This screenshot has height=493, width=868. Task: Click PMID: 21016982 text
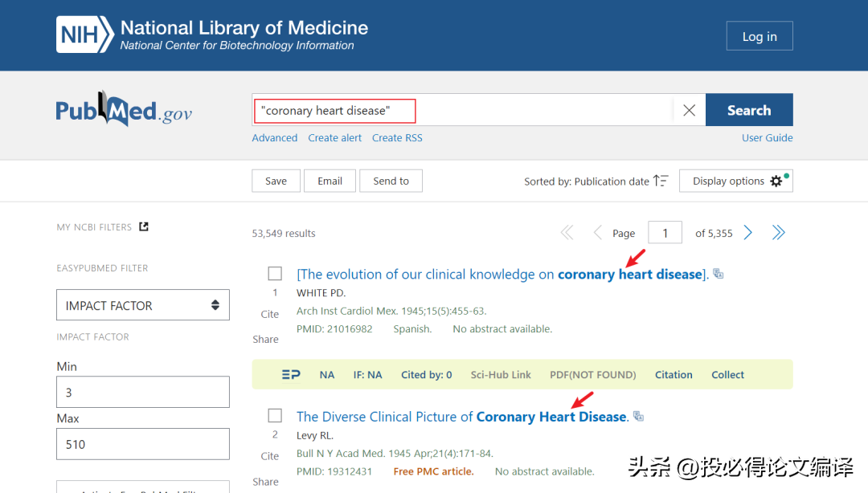coord(334,328)
